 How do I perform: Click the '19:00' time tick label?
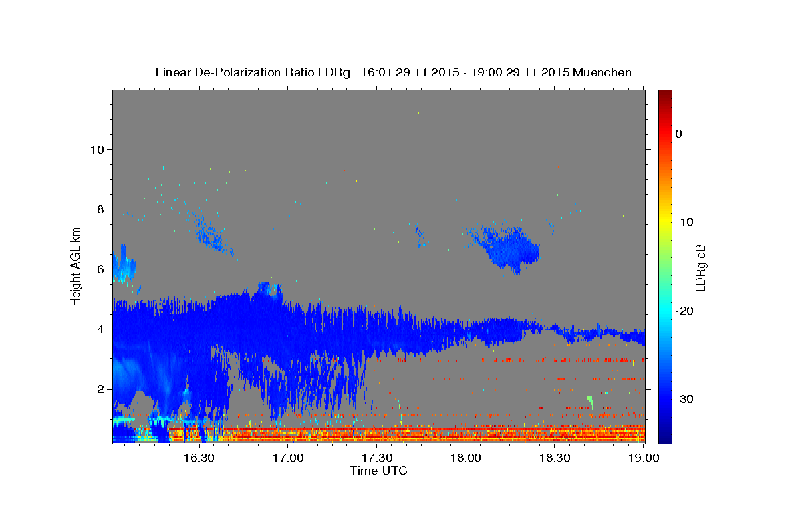(x=643, y=458)
